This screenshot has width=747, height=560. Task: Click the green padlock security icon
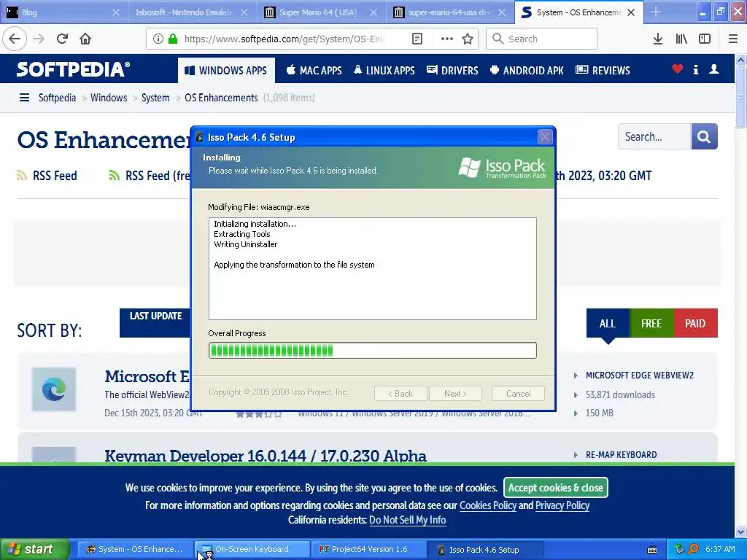[x=173, y=39]
